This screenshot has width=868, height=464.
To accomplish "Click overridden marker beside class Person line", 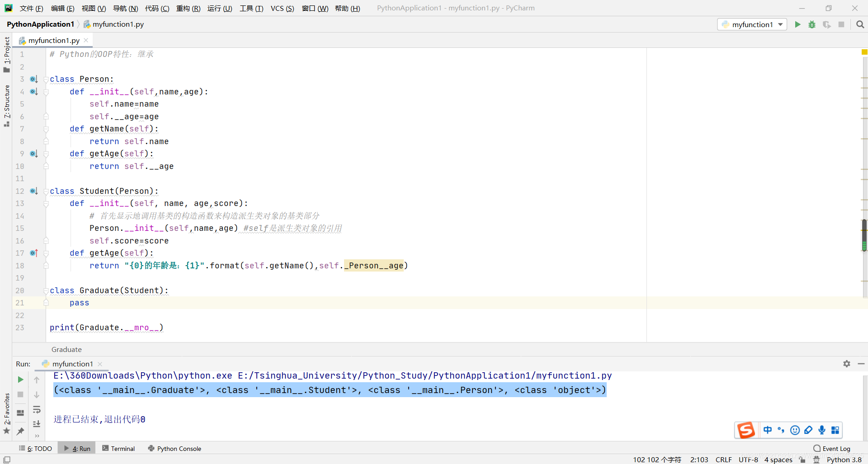I will pyautogui.click(x=34, y=79).
